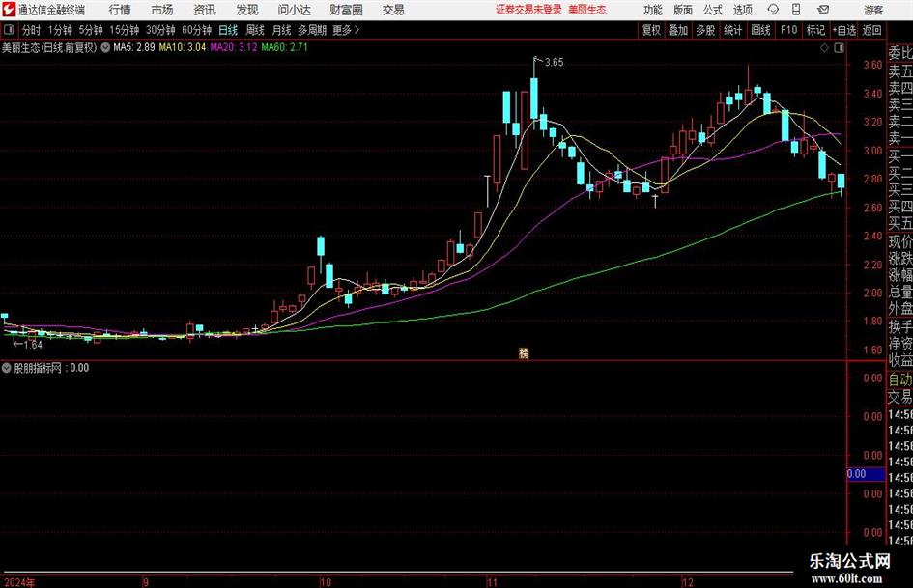Image resolution: width=913 pixels, height=588 pixels.
Task: Expand the MA indicator dropdown arrow
Action: [105, 47]
